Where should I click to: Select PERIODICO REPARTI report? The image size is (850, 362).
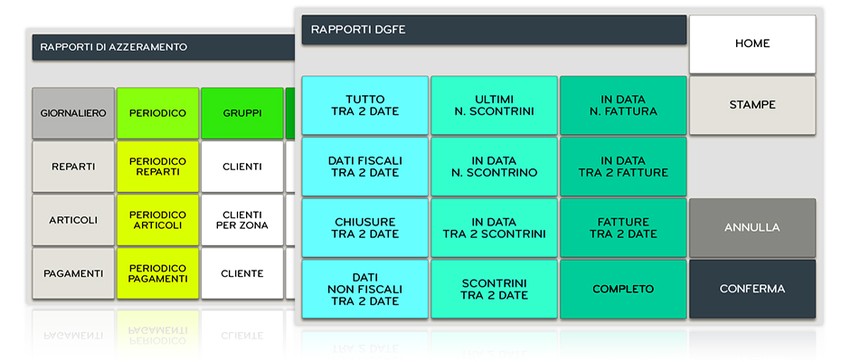(x=158, y=167)
